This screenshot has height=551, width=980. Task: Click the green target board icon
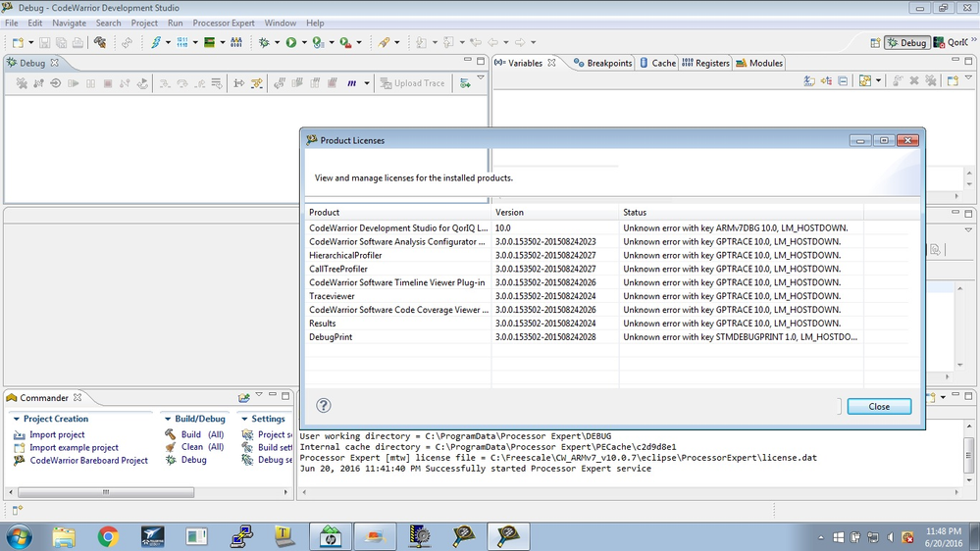(x=209, y=42)
